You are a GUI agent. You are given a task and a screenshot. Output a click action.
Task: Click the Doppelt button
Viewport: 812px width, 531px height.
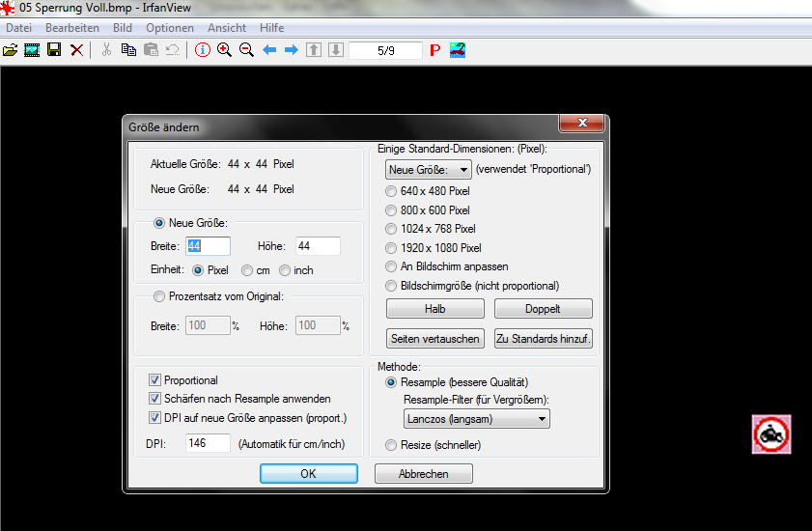(544, 309)
